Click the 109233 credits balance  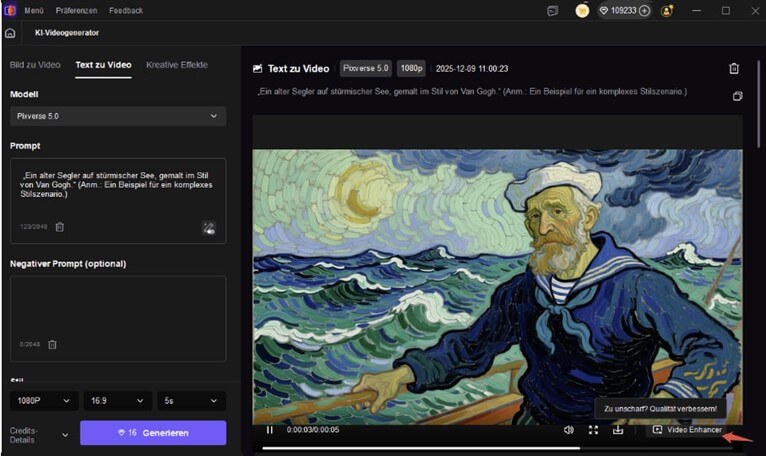[x=623, y=10]
